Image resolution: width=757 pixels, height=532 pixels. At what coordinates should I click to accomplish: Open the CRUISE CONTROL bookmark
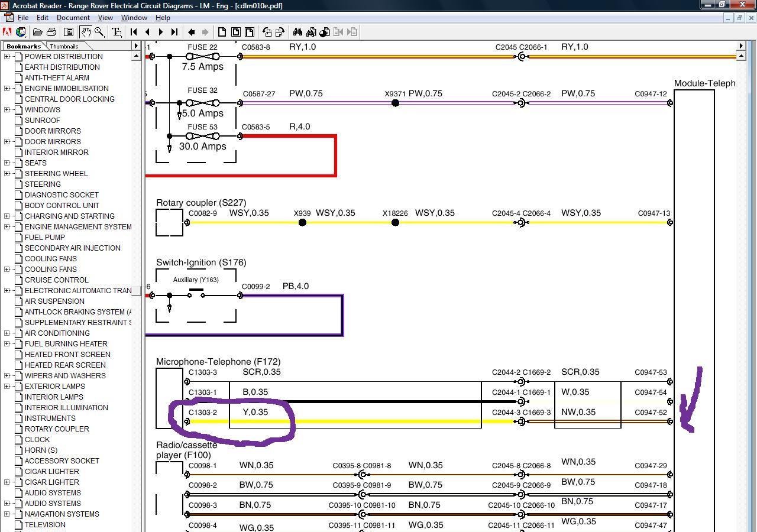pyautogui.click(x=57, y=280)
